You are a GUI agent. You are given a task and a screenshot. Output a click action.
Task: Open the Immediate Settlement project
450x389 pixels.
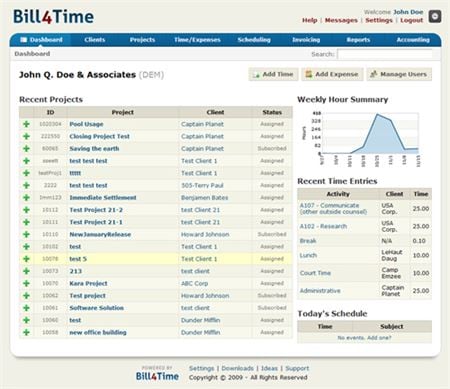pos(103,198)
